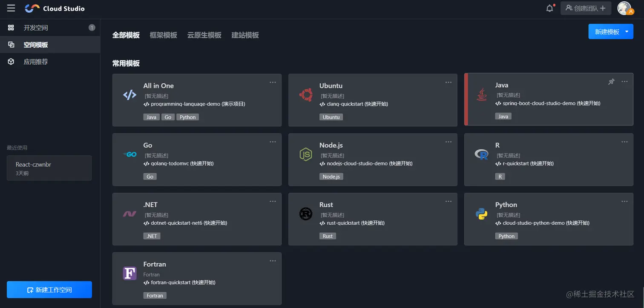The image size is (644, 308).
Task: Open recent workspace React-czwnbr
Action: coord(49,168)
